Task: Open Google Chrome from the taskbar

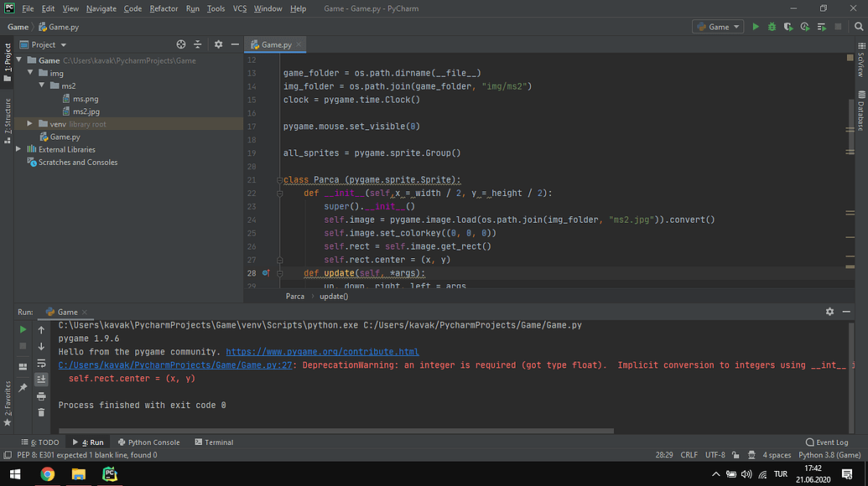Action: pos(48,474)
